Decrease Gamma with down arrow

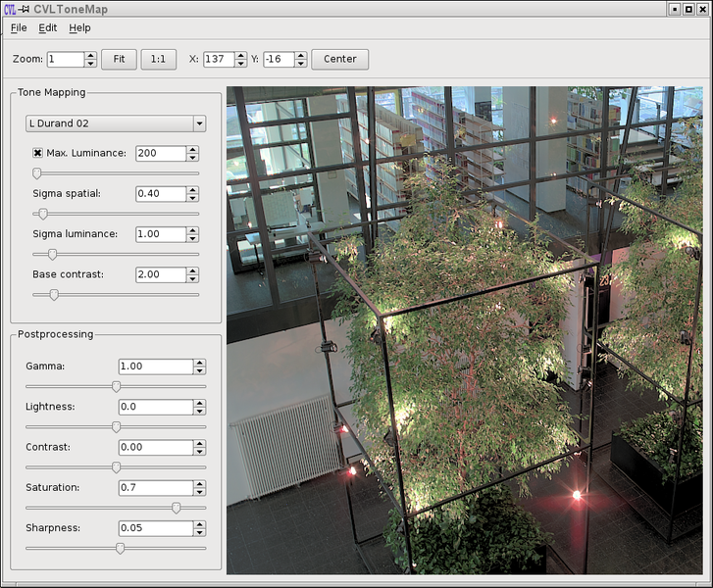pos(200,370)
